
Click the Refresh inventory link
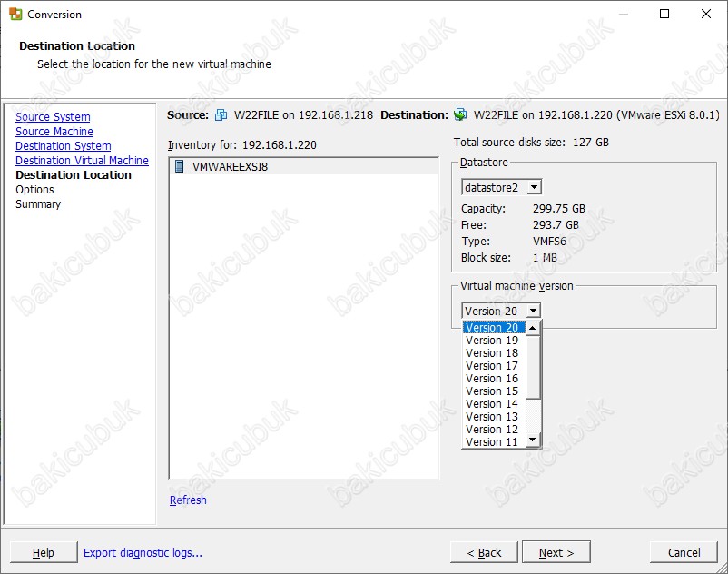pyautogui.click(x=188, y=500)
